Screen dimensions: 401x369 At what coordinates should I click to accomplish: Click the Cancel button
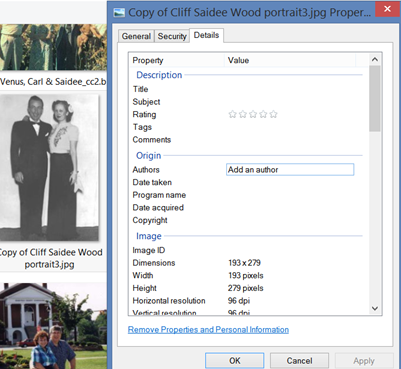299,361
